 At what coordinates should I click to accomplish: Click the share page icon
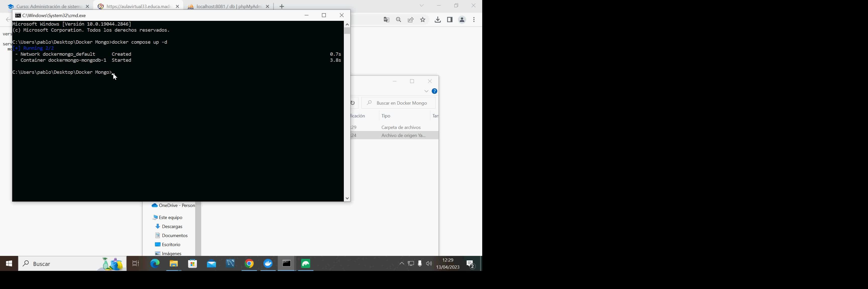pos(411,20)
